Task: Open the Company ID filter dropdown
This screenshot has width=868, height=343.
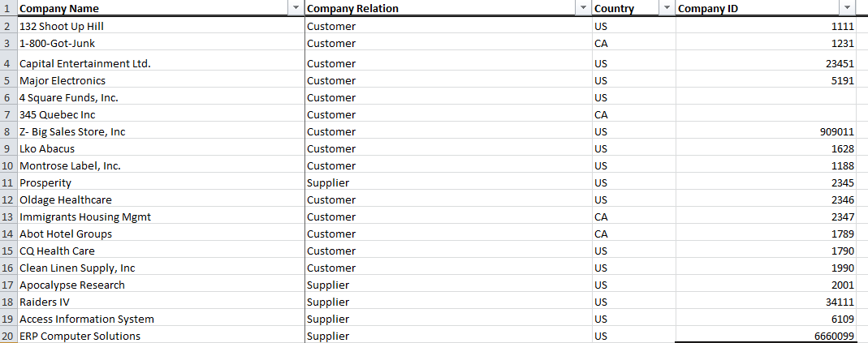Action: [x=848, y=8]
